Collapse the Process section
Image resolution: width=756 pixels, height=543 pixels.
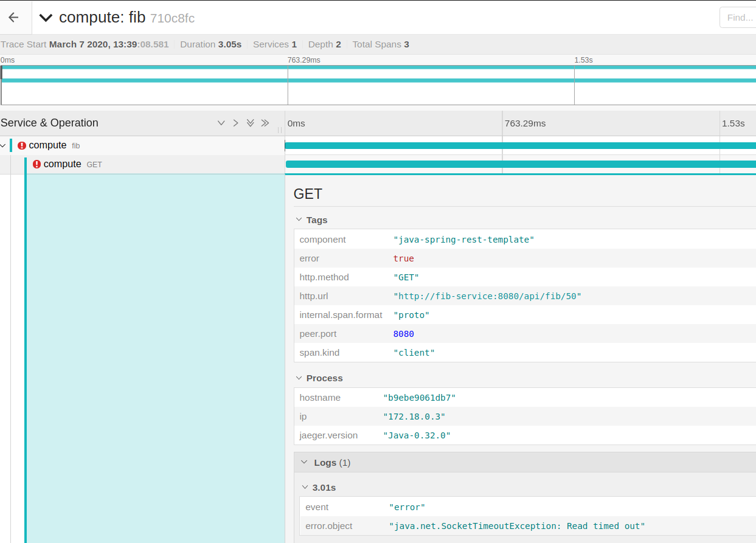pyautogui.click(x=299, y=378)
